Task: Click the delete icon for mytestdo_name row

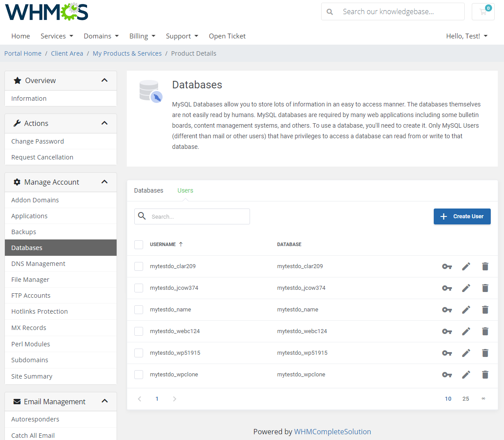Action: [x=485, y=310]
